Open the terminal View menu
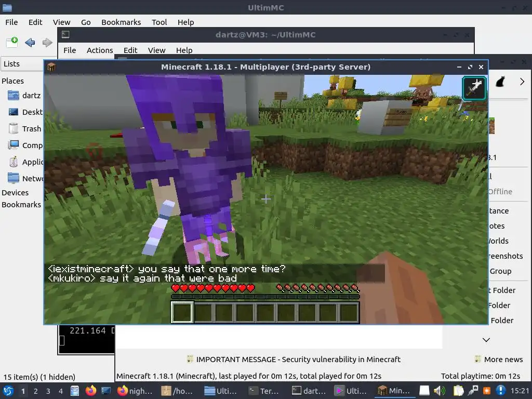 coord(156,50)
